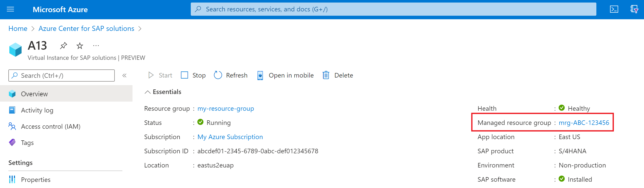
Task: Stop the virtual instance
Action: click(x=193, y=75)
